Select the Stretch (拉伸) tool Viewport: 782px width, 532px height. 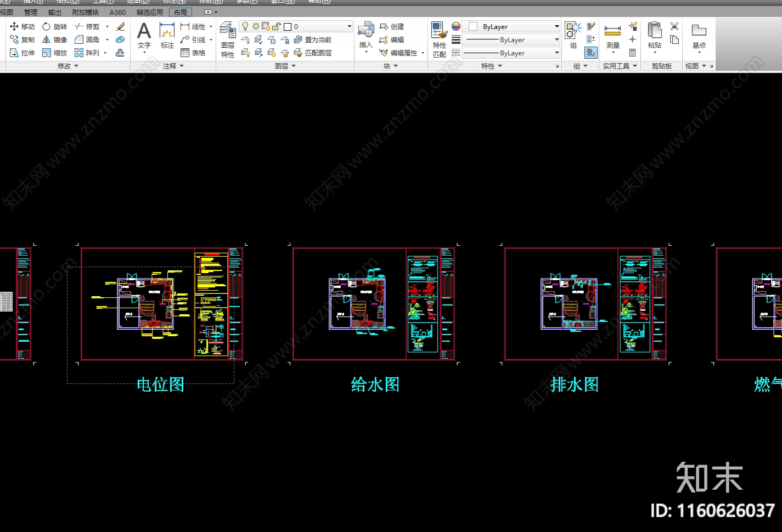click(22, 53)
